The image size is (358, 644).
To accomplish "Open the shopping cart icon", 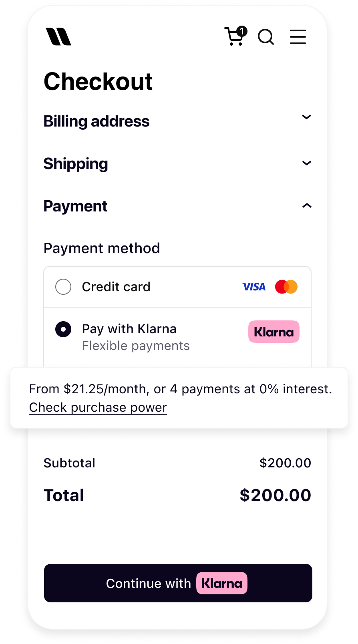I will 234,37.
